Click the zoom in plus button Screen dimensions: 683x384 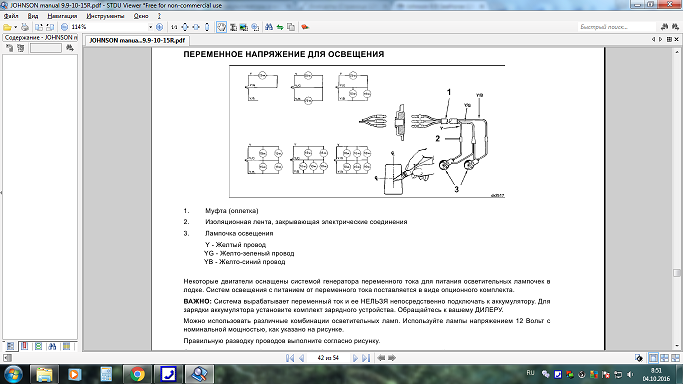(x=159, y=27)
